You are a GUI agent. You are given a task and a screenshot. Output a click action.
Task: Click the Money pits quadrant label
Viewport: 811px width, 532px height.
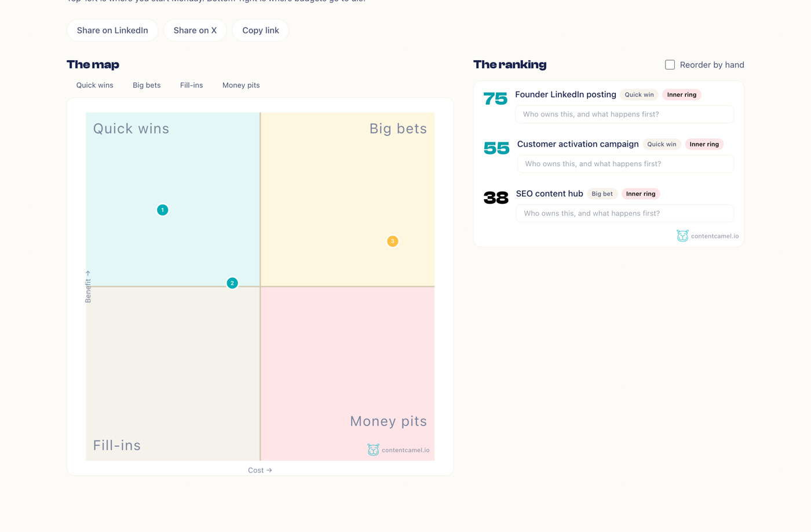click(388, 421)
